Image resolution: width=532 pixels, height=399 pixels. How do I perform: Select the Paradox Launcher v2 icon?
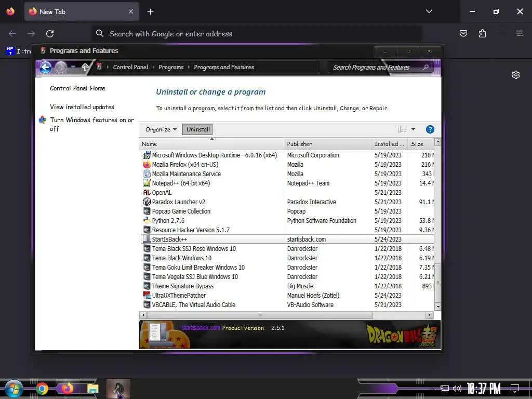tap(147, 202)
